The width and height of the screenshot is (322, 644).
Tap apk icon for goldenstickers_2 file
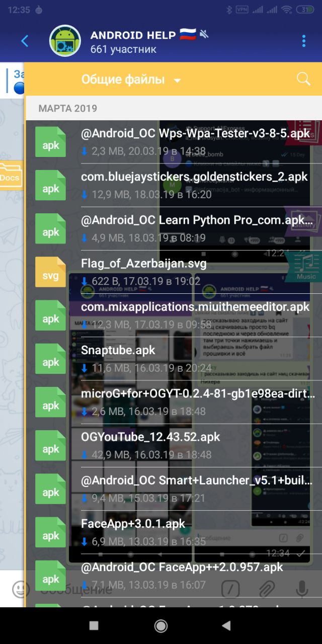[50, 186]
